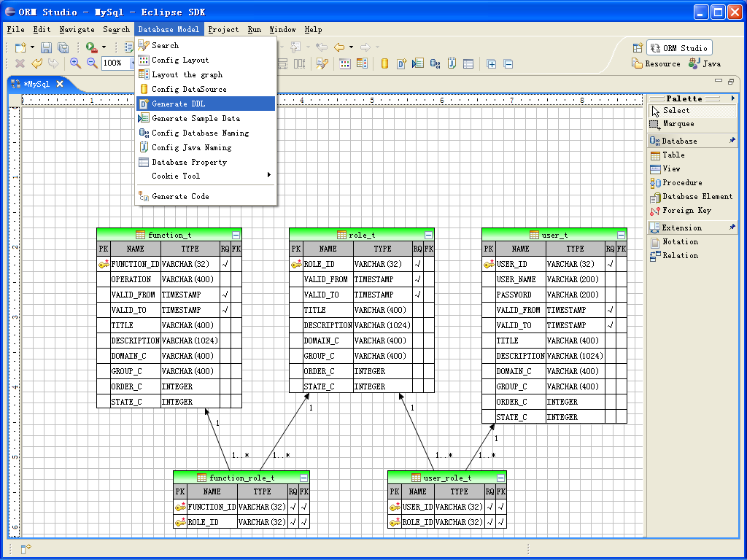Screen dimensions: 747x560
Task: Click the Generate DDL toolbar icon
Action: tap(402, 63)
